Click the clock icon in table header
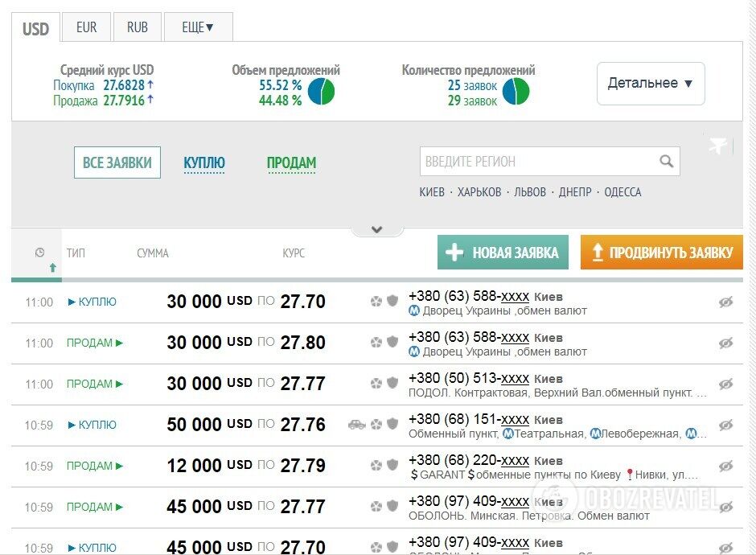The width and height of the screenshot is (756, 555). point(39,253)
